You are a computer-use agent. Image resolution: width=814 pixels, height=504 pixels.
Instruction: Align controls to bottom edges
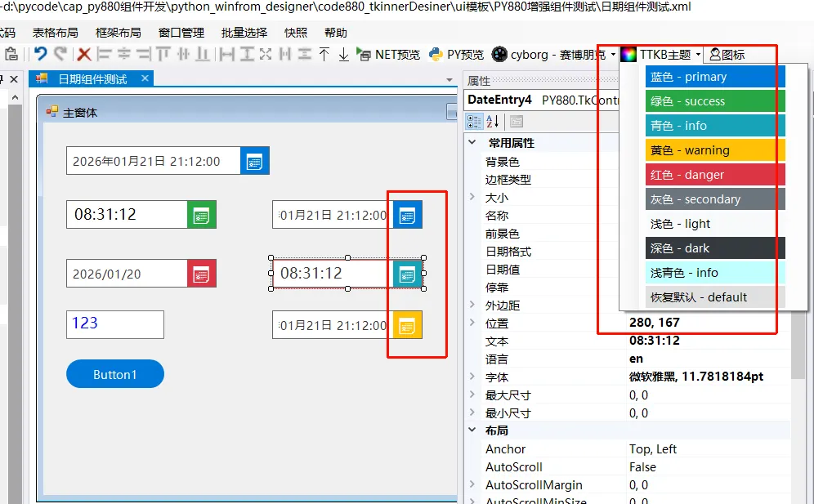[x=203, y=54]
